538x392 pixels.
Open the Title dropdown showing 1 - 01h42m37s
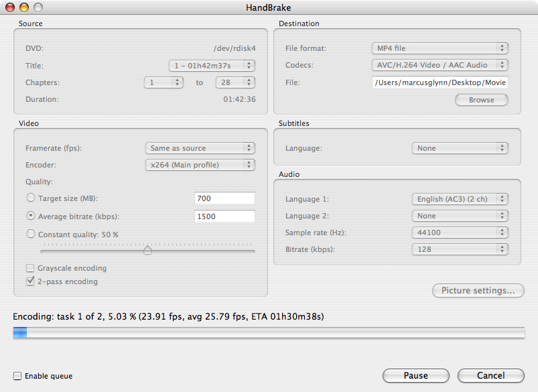click(212, 66)
